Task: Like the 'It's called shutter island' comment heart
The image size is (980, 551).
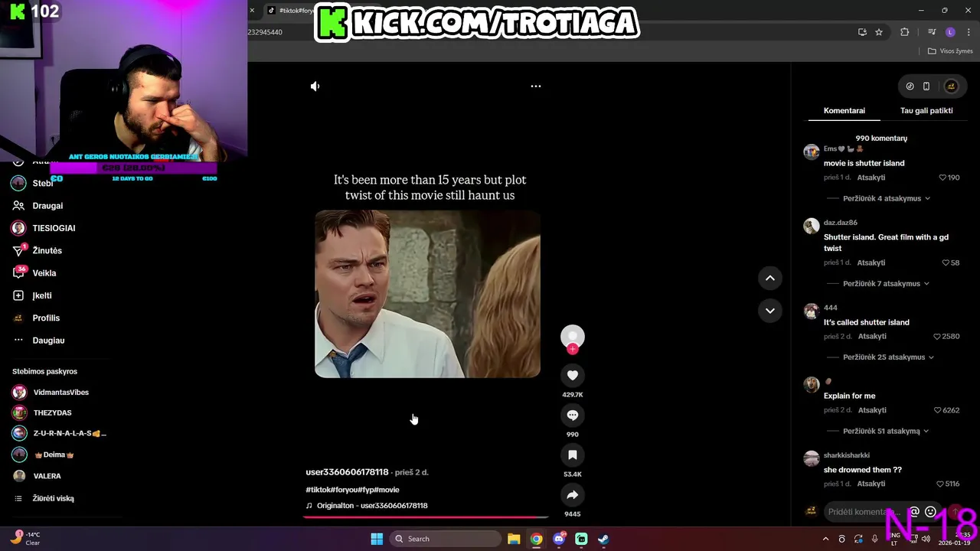Action: click(x=937, y=337)
